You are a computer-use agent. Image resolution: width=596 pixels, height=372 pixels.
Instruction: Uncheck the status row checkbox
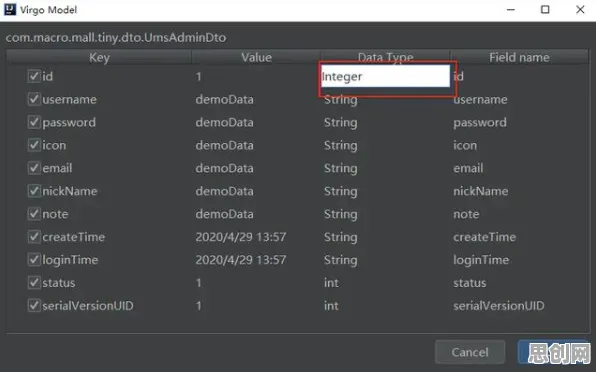pyautogui.click(x=34, y=282)
